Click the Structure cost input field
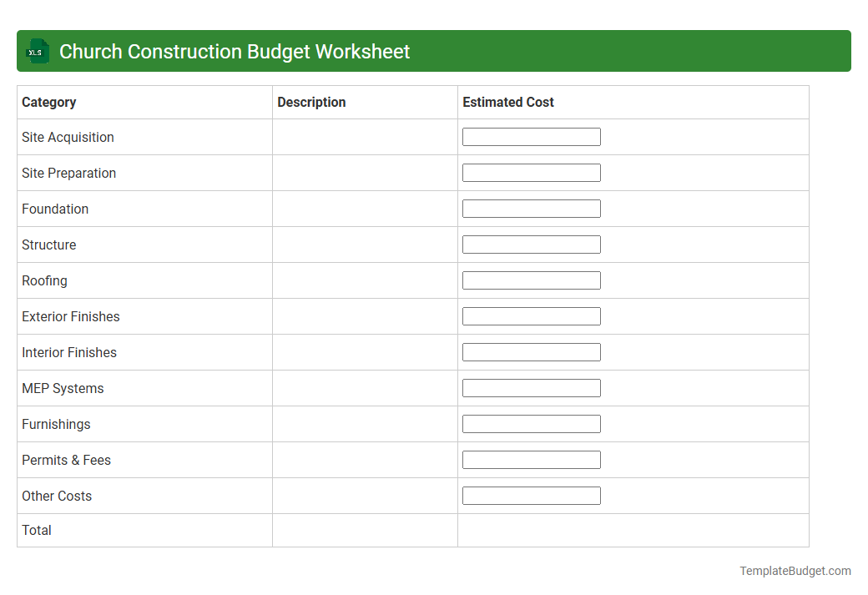868x595 pixels. [x=531, y=244]
